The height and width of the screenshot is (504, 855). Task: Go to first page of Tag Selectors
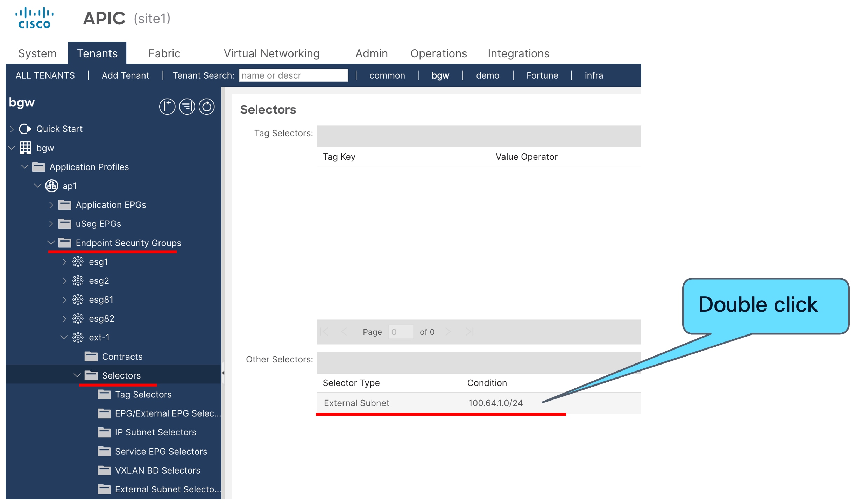tap(325, 332)
